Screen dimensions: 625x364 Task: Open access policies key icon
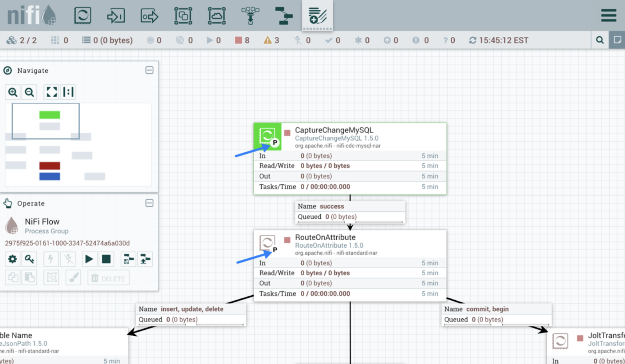29,259
